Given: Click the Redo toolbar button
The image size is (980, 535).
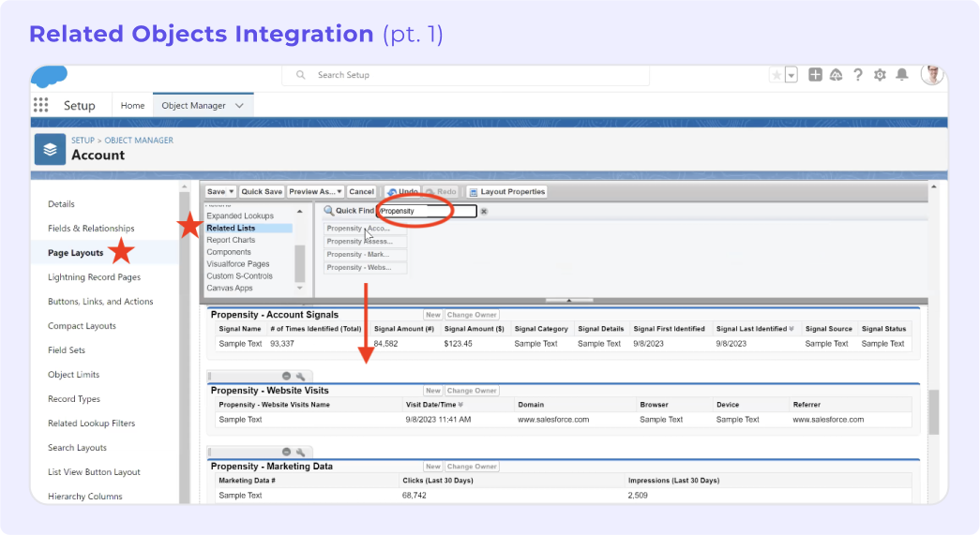Looking at the screenshot, I should (442, 192).
